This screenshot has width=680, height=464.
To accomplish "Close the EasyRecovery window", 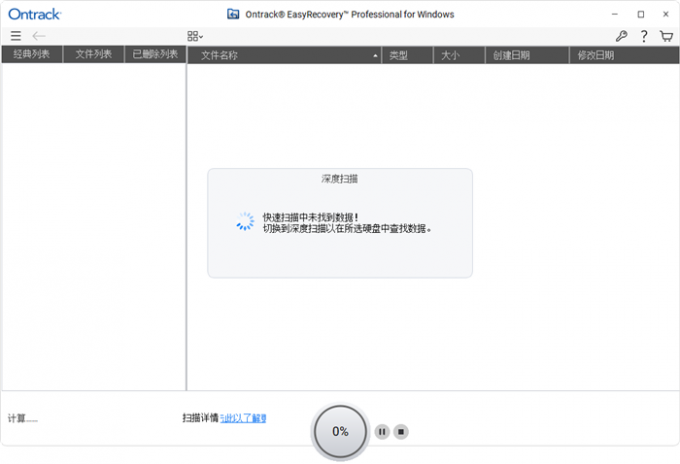I will [666, 14].
